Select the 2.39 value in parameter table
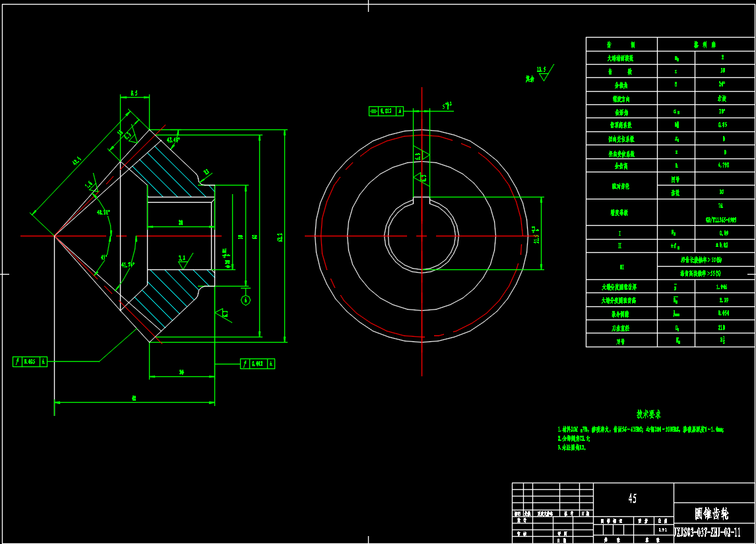The image size is (756, 544). tap(723, 300)
